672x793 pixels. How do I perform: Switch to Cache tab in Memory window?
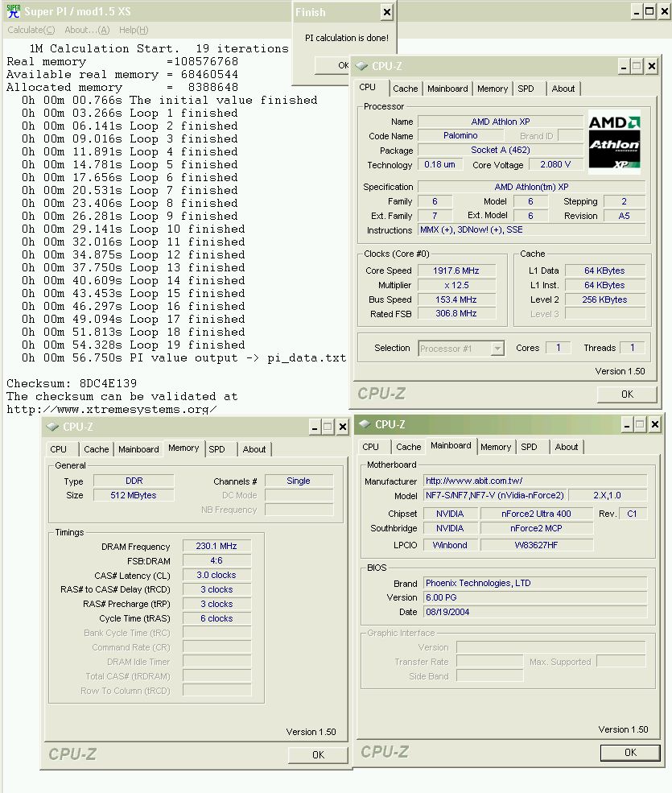(x=96, y=449)
